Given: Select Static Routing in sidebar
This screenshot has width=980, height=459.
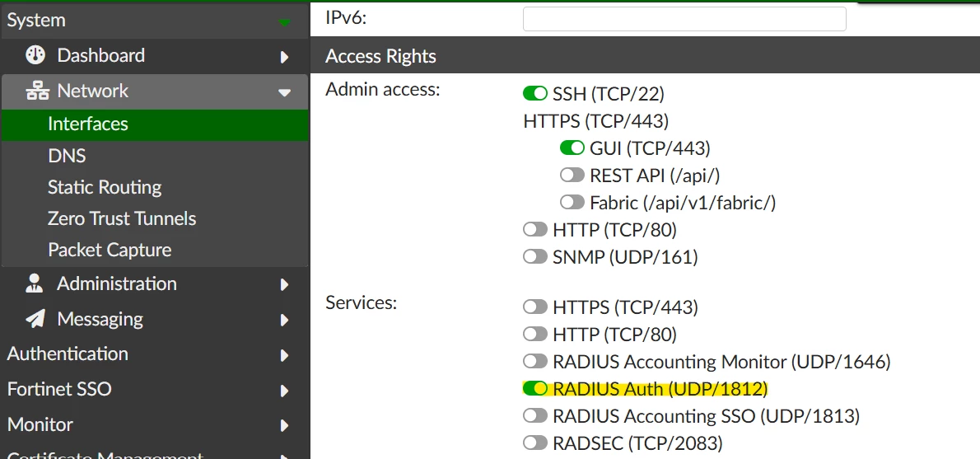Looking at the screenshot, I should (105, 187).
